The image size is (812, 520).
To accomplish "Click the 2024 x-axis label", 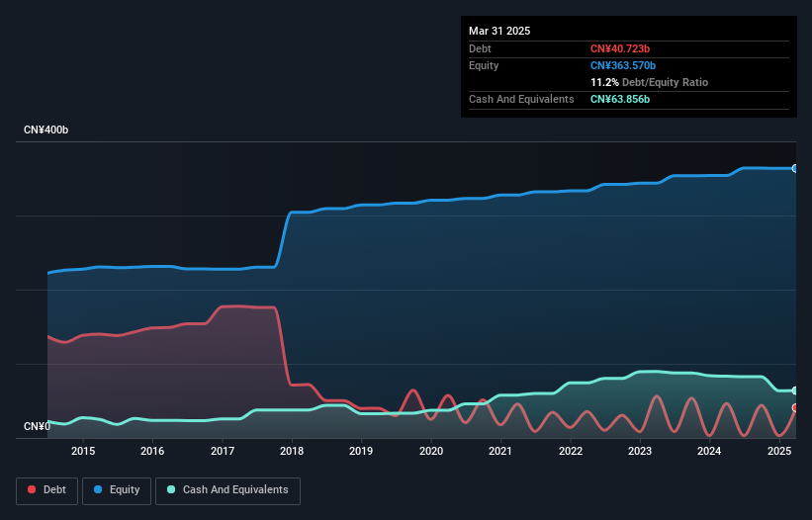I will click(x=709, y=451).
